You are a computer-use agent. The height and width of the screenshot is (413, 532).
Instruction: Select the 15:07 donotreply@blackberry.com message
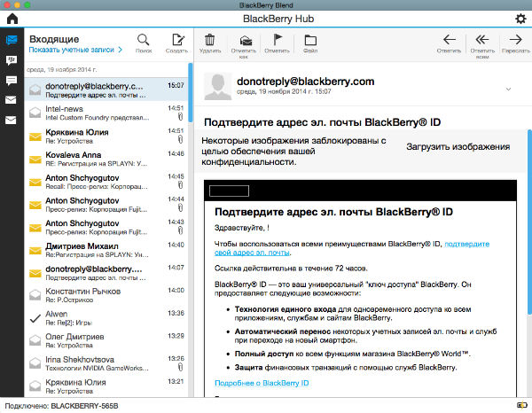pyautogui.click(x=106, y=90)
